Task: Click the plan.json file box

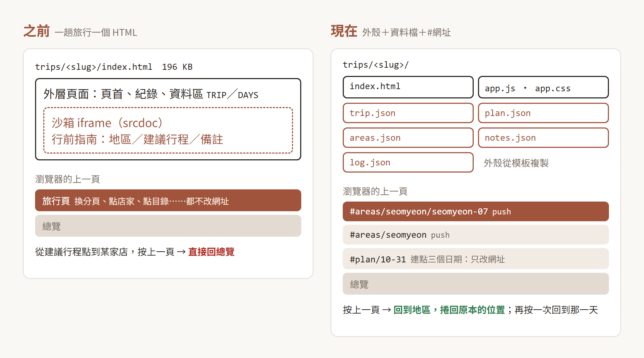Action: pos(543,113)
